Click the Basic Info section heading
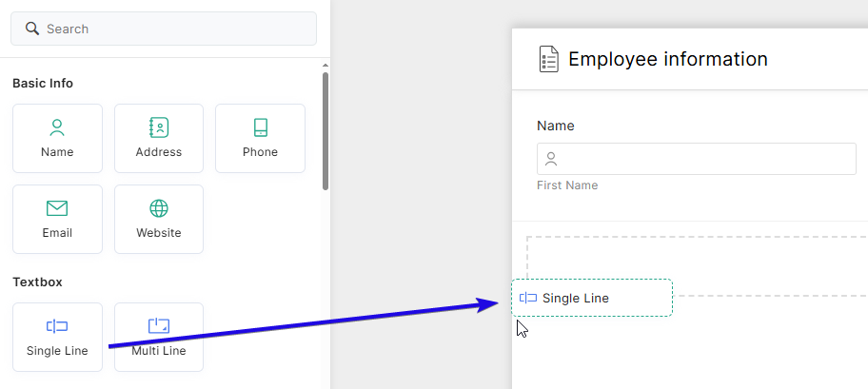 click(43, 84)
